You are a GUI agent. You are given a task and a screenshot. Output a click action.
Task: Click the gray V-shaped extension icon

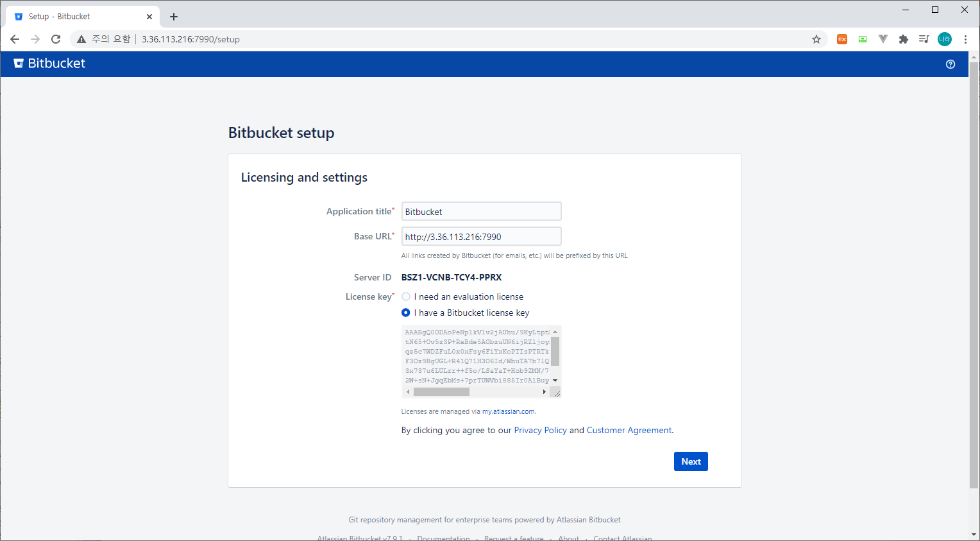click(x=883, y=39)
